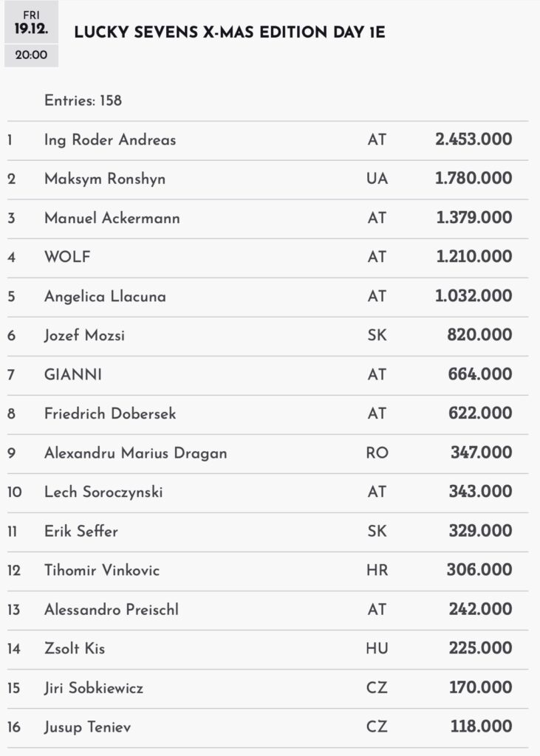540x756 pixels.
Task: Click the rank number 11 for Erik Seffer
Action: click(x=13, y=531)
